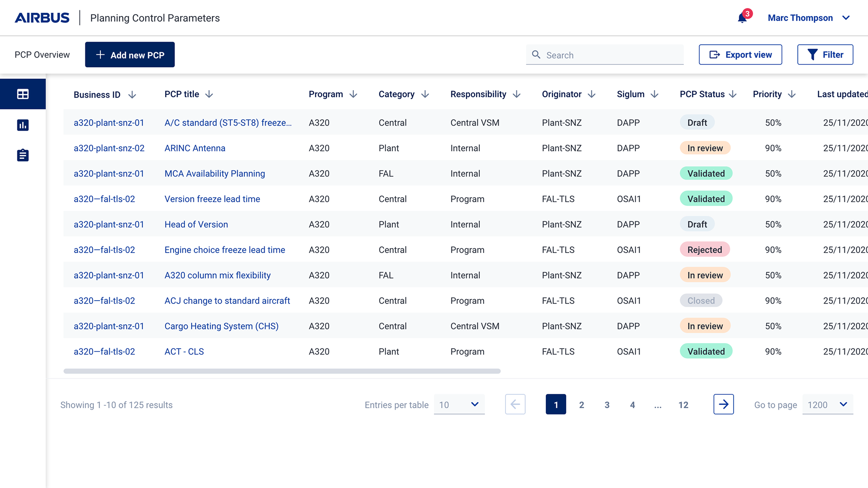Open the clipboard report icon in sidebar
The height and width of the screenshot is (488, 868).
click(23, 155)
